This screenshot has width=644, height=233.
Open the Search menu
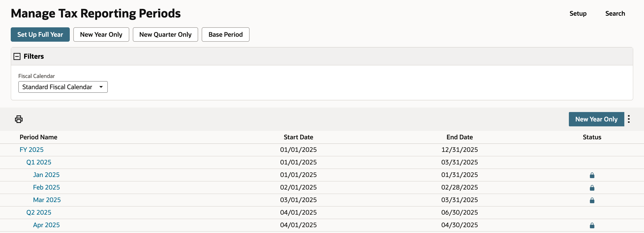(615, 13)
